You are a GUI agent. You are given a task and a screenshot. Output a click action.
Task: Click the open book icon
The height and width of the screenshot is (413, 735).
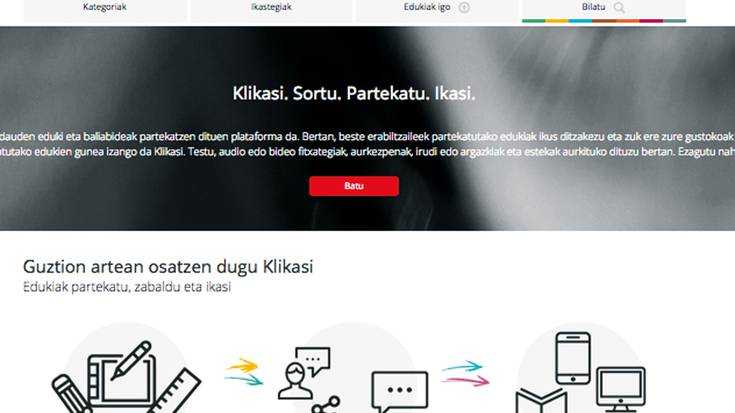point(541,401)
